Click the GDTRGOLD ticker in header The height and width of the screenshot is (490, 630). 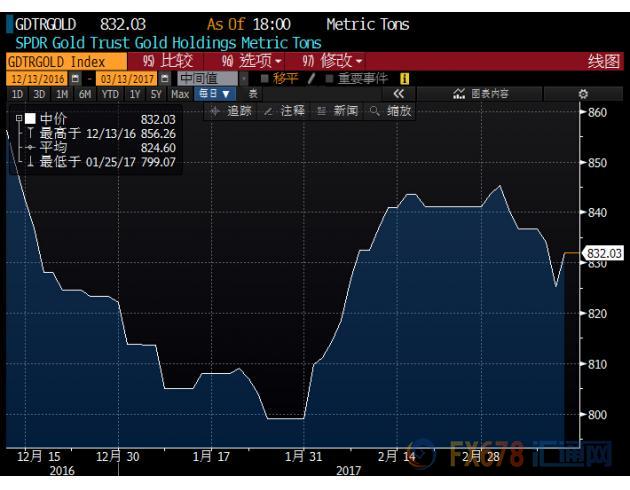tap(45, 24)
